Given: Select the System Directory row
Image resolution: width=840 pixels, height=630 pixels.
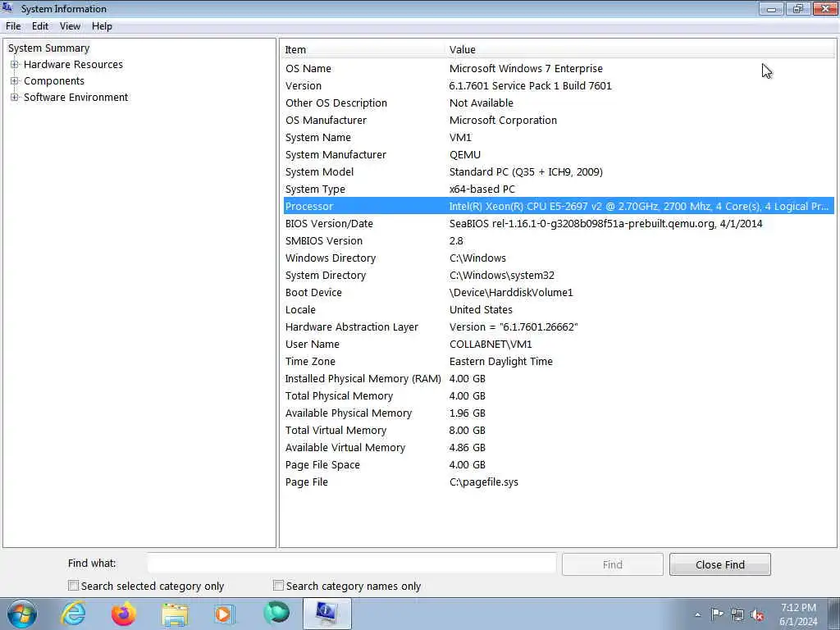Looking at the screenshot, I should (559, 275).
